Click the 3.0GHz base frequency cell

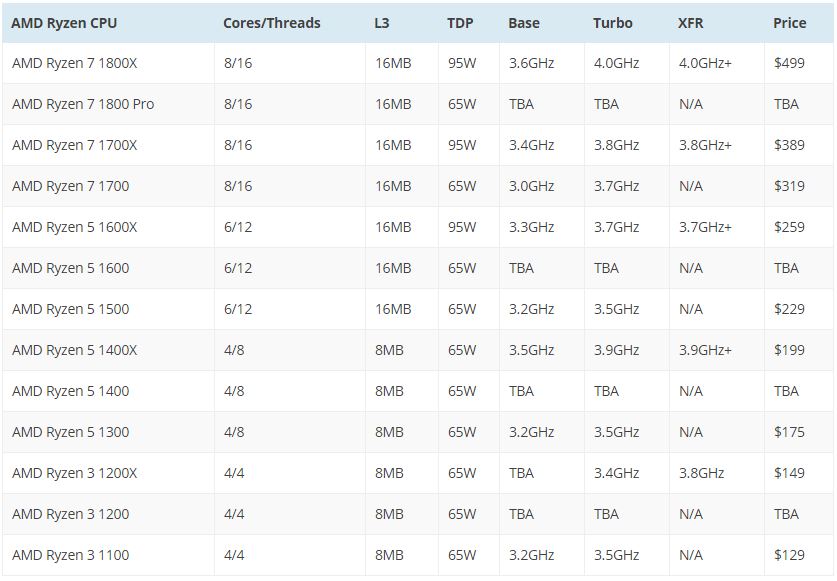[x=531, y=186]
